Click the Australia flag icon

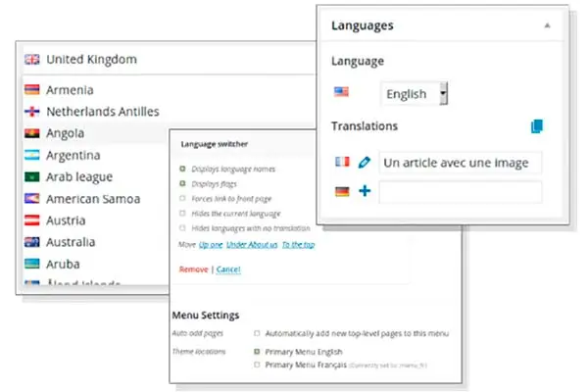point(32,242)
